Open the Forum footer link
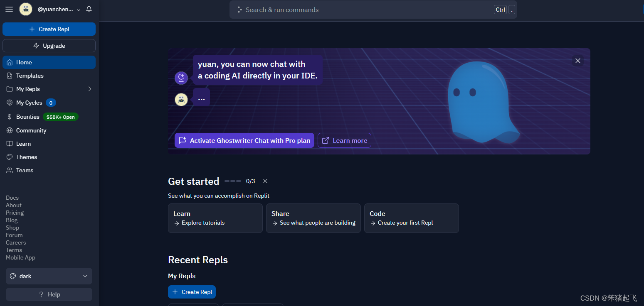The height and width of the screenshot is (306, 644). coord(14,235)
